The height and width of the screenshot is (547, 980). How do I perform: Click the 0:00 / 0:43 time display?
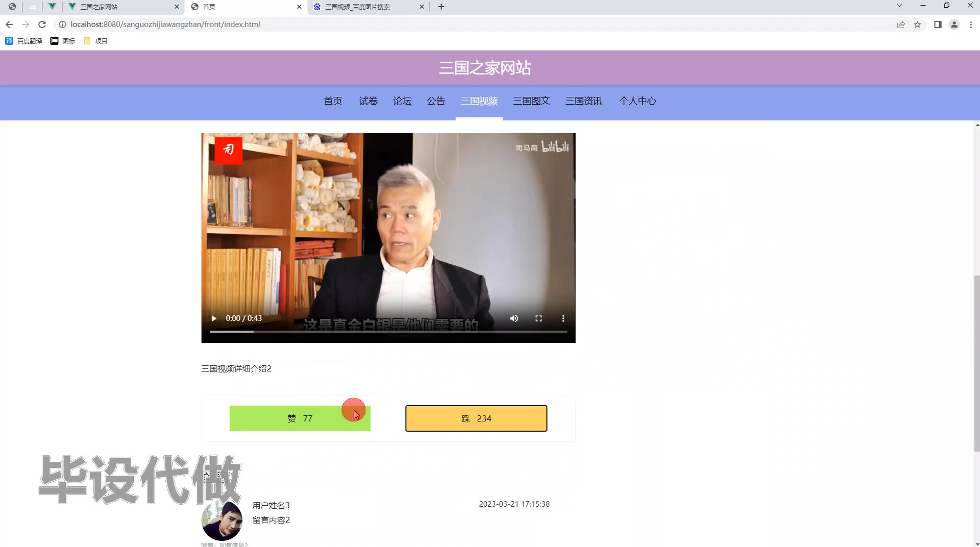click(244, 318)
